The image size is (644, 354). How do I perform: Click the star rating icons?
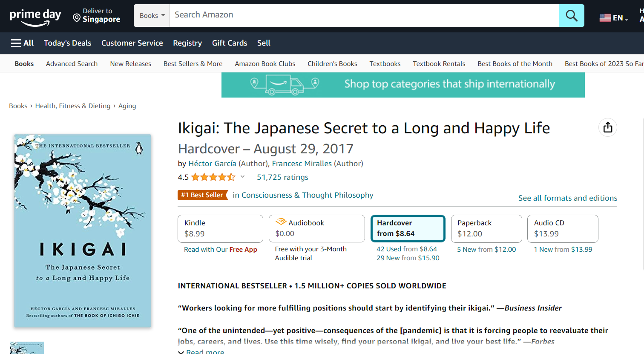tap(213, 177)
